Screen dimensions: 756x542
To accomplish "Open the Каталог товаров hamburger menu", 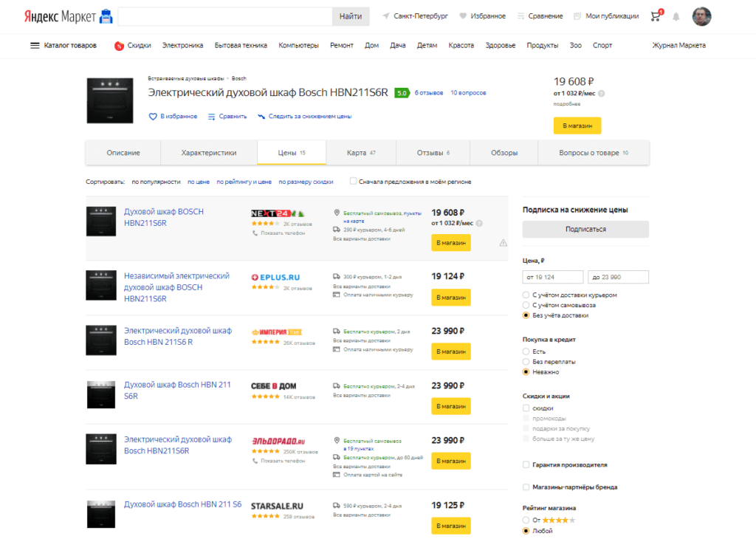I will (35, 46).
